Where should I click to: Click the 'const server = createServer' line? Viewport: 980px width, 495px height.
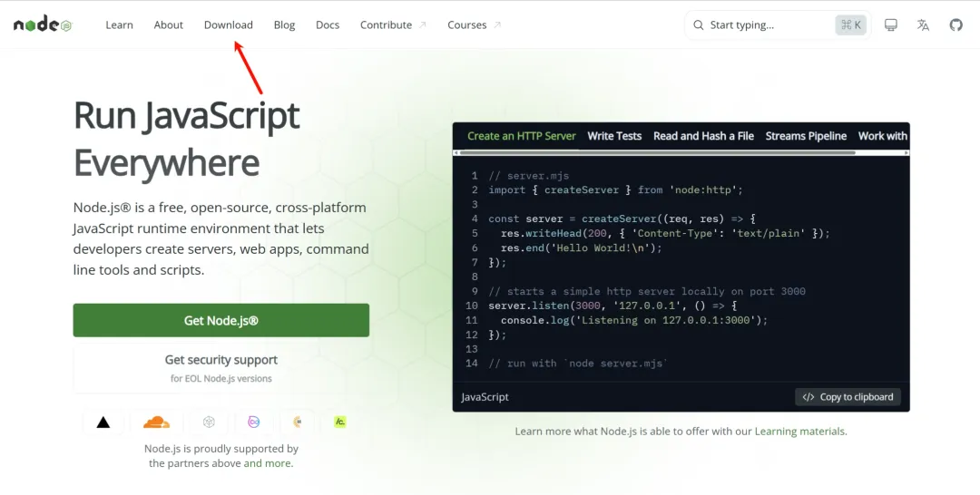click(622, 219)
